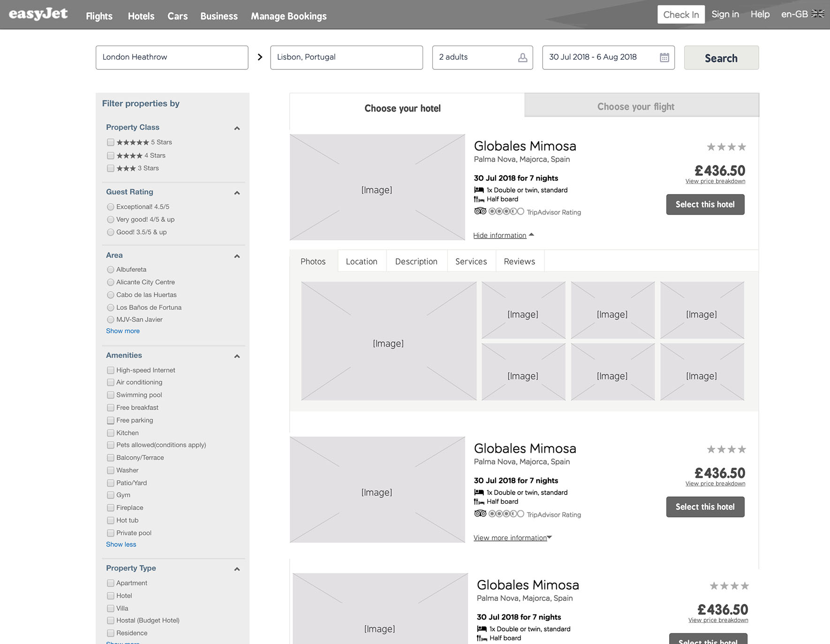Click the arrow icon between origin and destination

click(260, 57)
